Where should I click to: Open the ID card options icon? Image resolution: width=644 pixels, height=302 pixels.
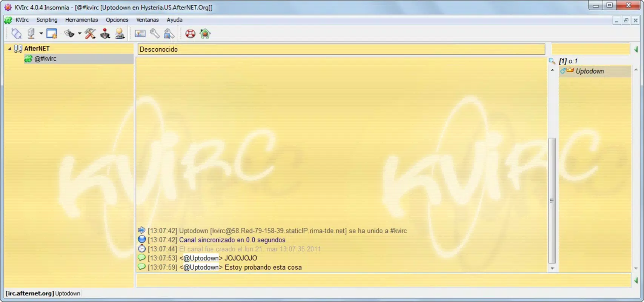(x=140, y=34)
